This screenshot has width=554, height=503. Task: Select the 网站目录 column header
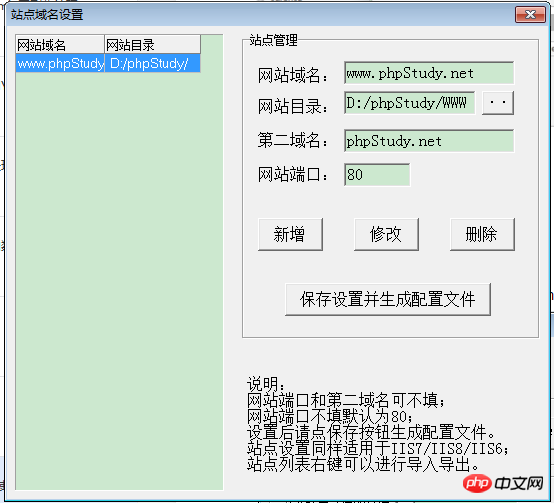153,45
